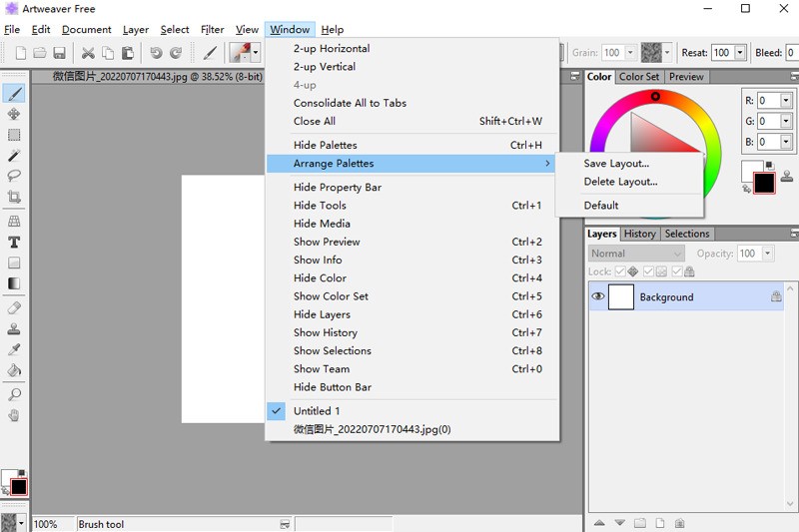Screen dimensions: 799x532
Task: Click the Save floppy disk icon
Action: 59,53
